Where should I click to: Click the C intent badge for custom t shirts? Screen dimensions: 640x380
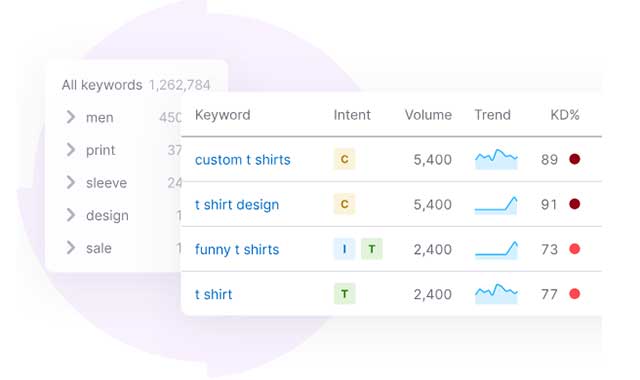[344, 159]
